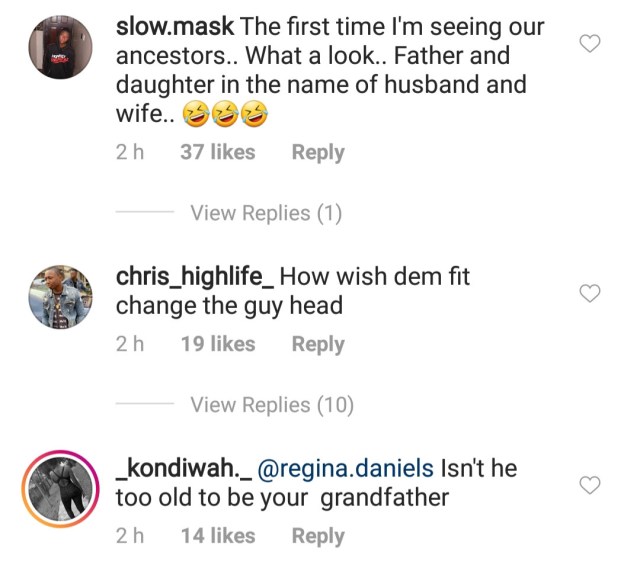Screen dimensions: 640x571
Task: Show who gave 37 likes
Action: point(217,153)
